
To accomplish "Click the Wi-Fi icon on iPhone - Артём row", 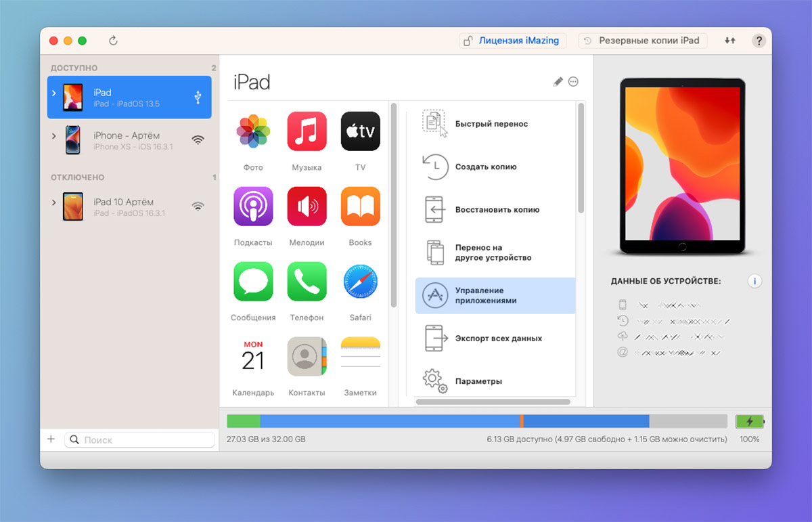I will pyautogui.click(x=198, y=140).
